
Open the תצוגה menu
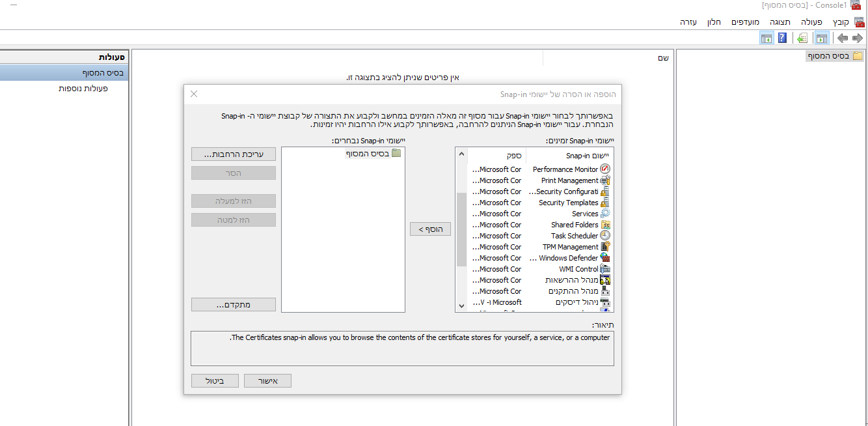[x=780, y=21]
